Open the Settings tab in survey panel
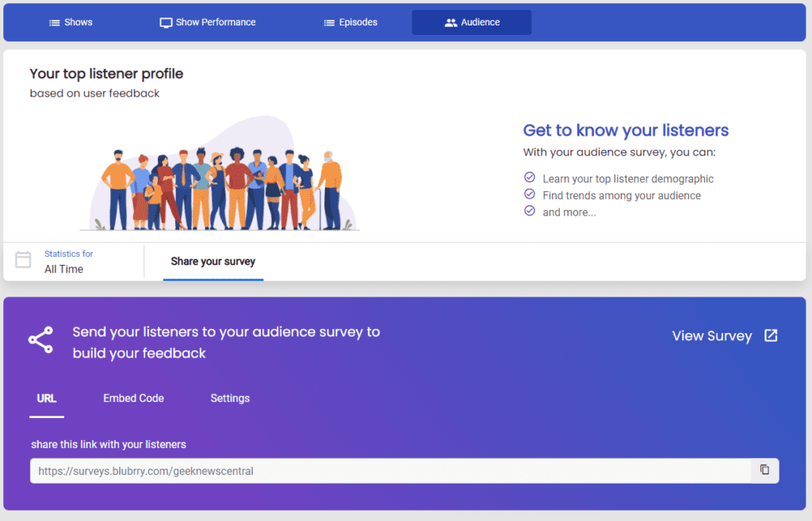The width and height of the screenshot is (812, 521). [x=230, y=398]
